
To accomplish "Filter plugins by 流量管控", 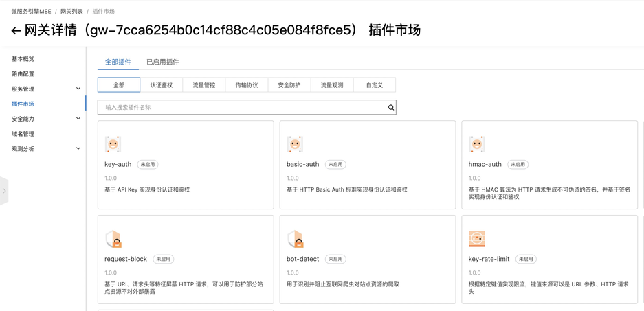I will [x=204, y=85].
